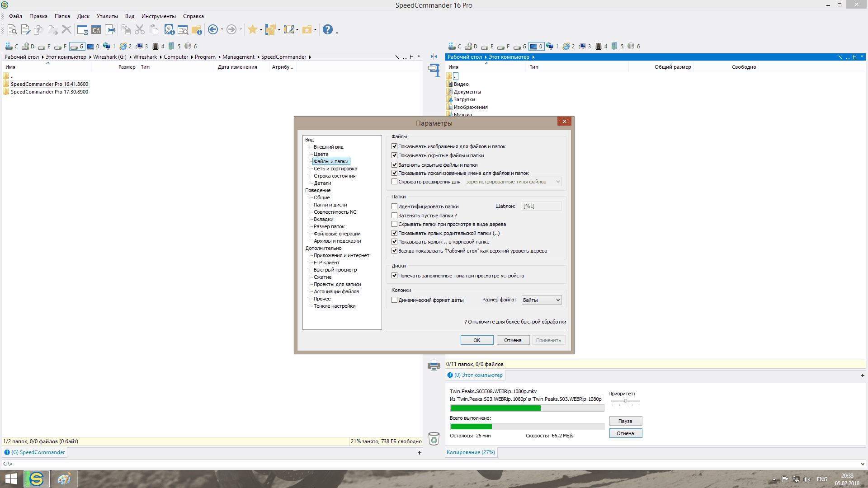This screenshot has height=488, width=868.
Task: Click 'Отмена' in Параметры dialog
Action: pyautogui.click(x=513, y=340)
